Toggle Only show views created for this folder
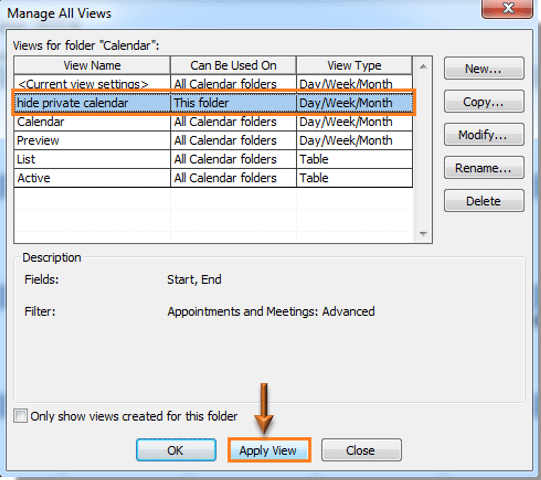This screenshot has width=541, height=480. (20, 416)
